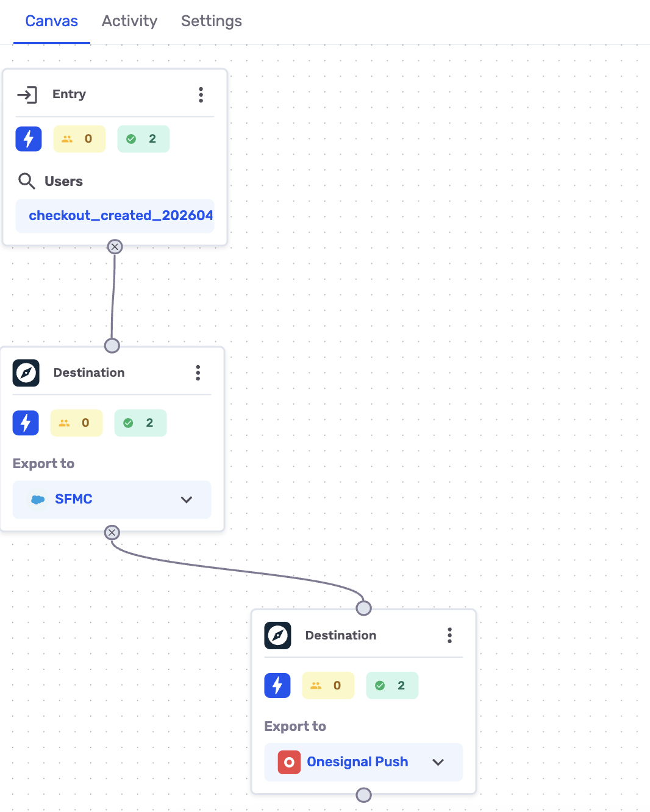Click the SFMC cloud icon
Screen dimensions: 650x812
click(38, 499)
